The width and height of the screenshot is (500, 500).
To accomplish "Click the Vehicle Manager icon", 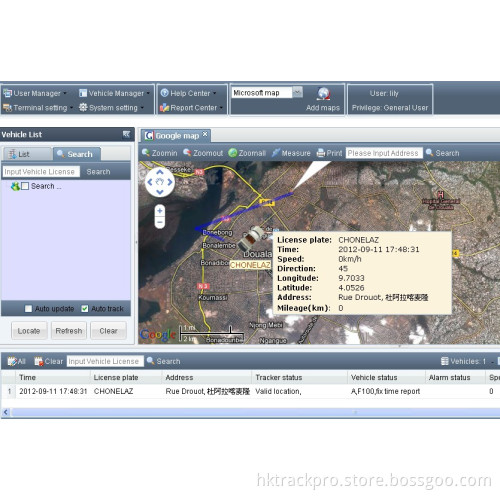I will click(x=83, y=93).
